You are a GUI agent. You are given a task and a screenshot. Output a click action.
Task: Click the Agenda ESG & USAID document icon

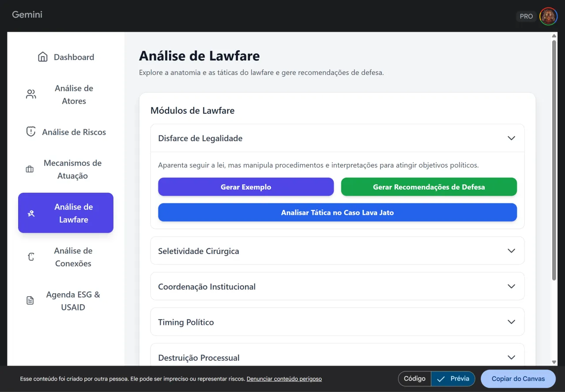point(30,301)
